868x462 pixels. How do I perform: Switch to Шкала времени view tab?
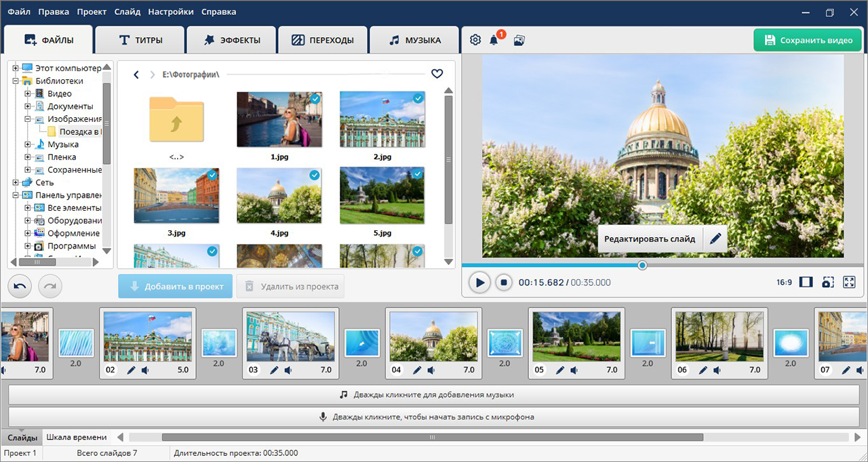77,437
